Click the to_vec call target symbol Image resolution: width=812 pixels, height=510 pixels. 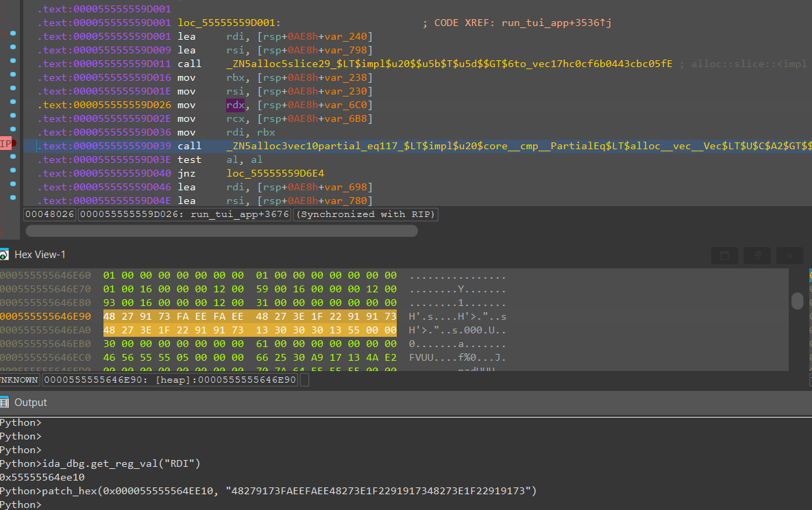coord(450,64)
